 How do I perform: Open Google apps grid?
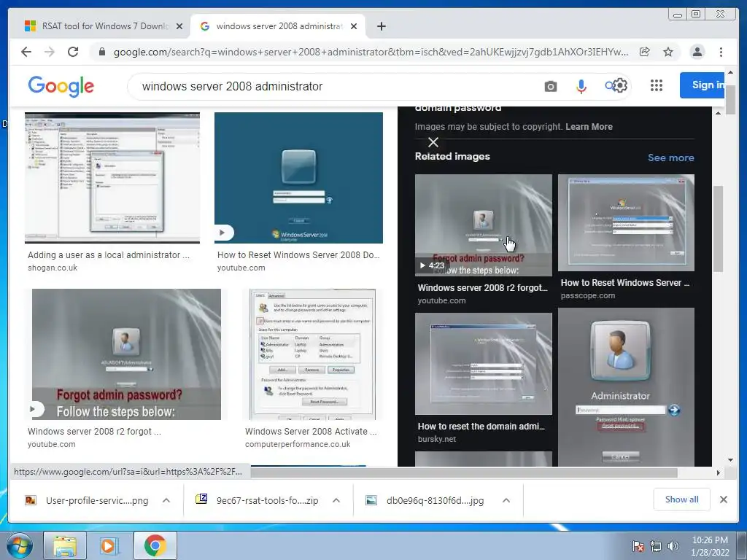[657, 86]
